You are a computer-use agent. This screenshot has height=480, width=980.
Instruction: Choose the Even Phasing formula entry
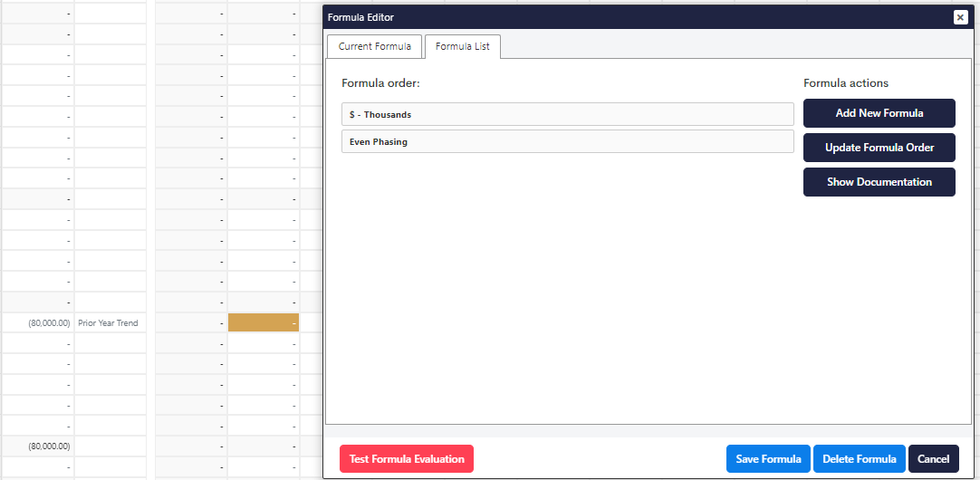(x=567, y=142)
